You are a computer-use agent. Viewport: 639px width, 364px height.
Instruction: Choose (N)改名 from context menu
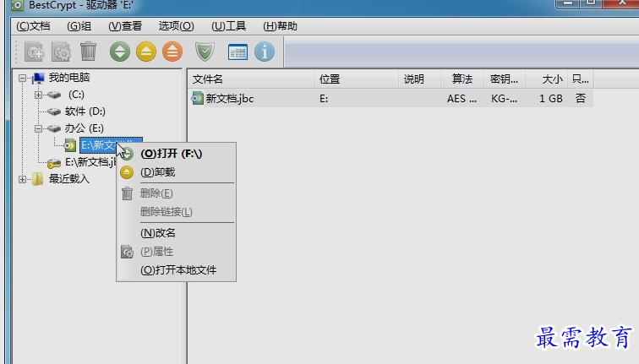pyautogui.click(x=176, y=233)
